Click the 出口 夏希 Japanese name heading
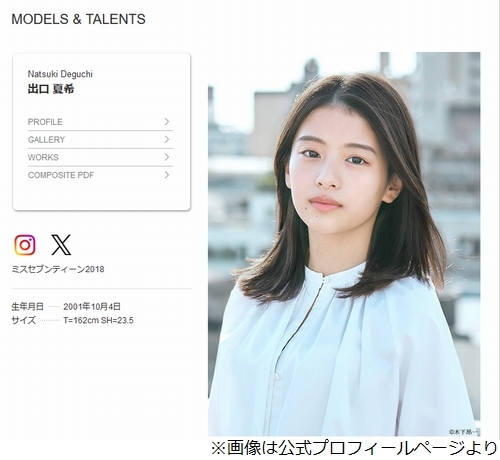The height and width of the screenshot is (460, 500). pyautogui.click(x=51, y=89)
